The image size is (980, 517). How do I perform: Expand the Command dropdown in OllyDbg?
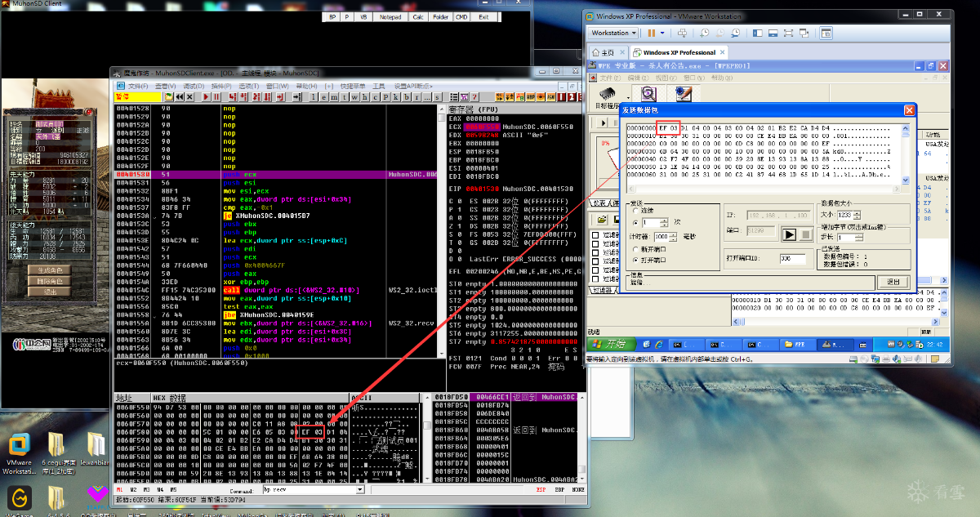[360, 490]
